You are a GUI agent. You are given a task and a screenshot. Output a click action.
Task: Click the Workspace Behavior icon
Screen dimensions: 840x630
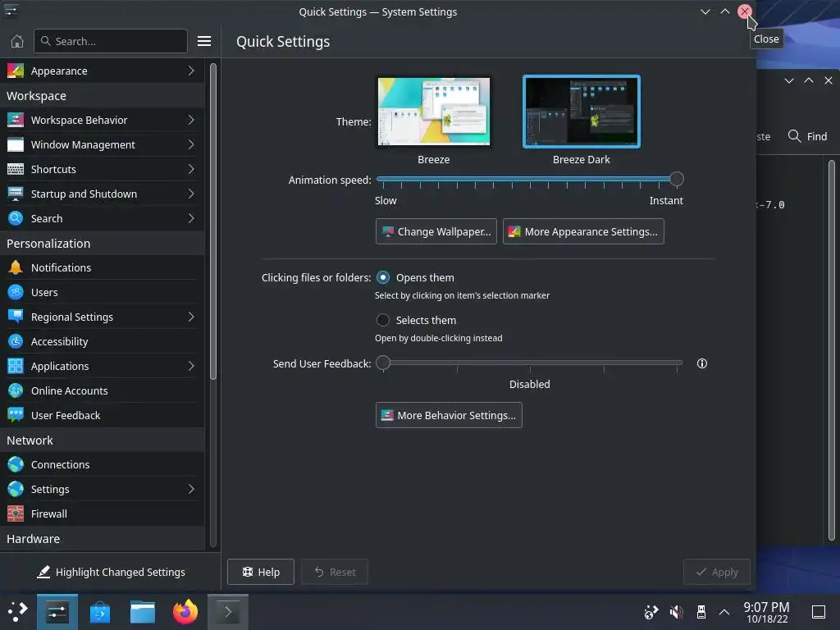click(15, 120)
